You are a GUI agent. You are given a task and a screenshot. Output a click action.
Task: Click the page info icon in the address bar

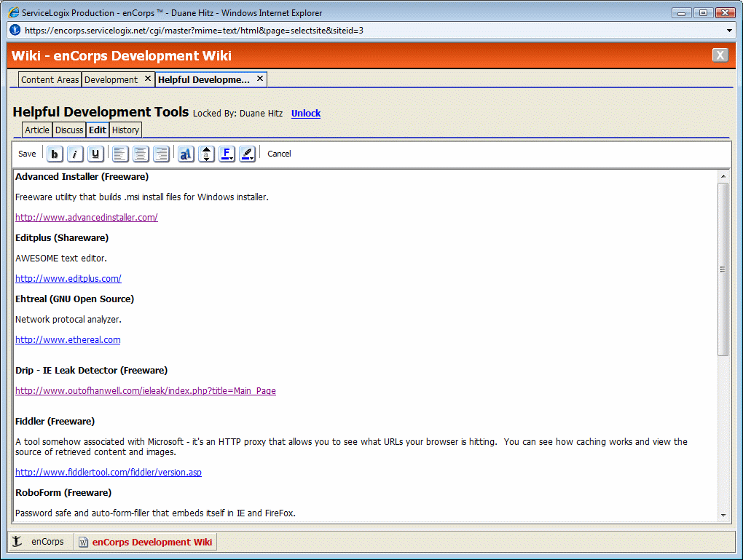(x=15, y=31)
